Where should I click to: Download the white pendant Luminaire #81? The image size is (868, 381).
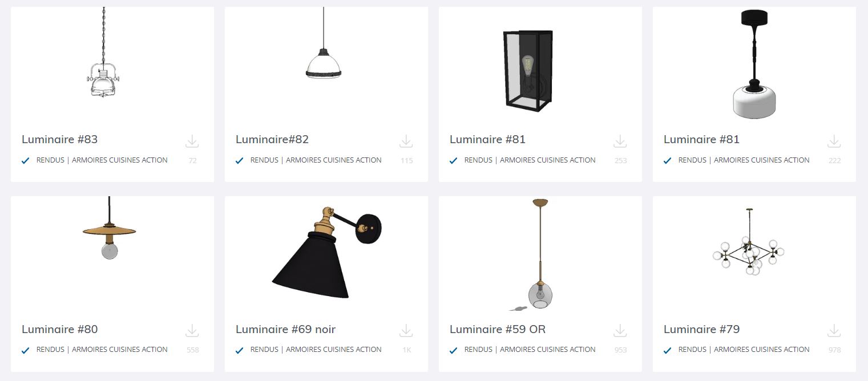pos(834,141)
